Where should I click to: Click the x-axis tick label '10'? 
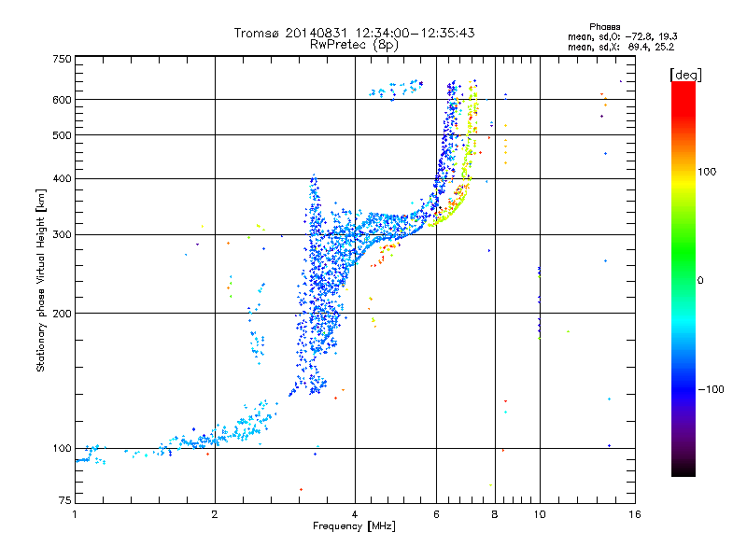tap(540, 514)
